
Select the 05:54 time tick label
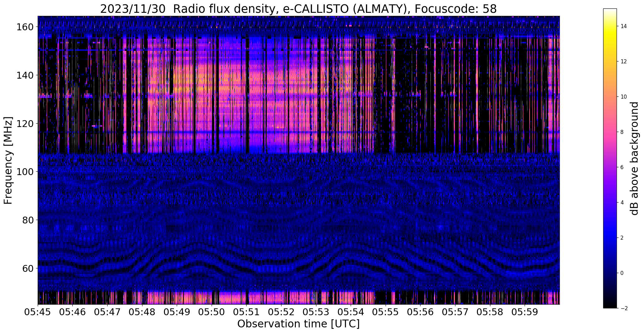[351, 312]
